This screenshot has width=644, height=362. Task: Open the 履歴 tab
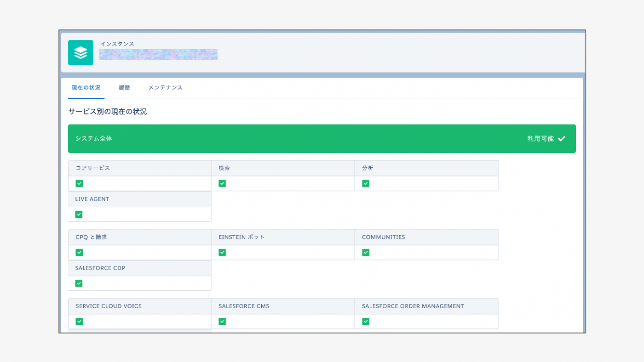[124, 88]
